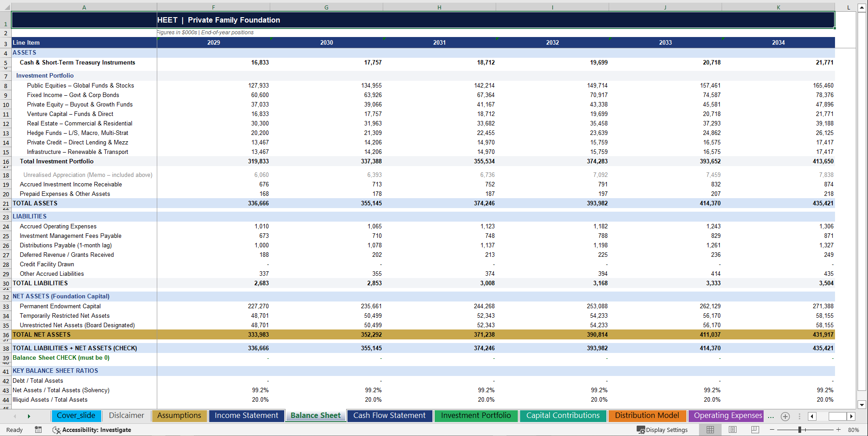Switch to Normal view in the status bar
Screen dimensions: 868x436
(x=710, y=430)
